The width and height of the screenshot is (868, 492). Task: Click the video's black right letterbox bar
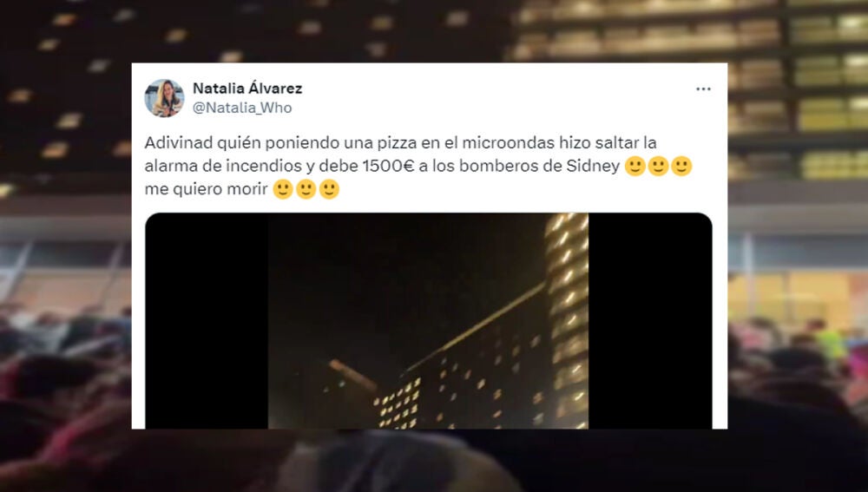(650, 320)
